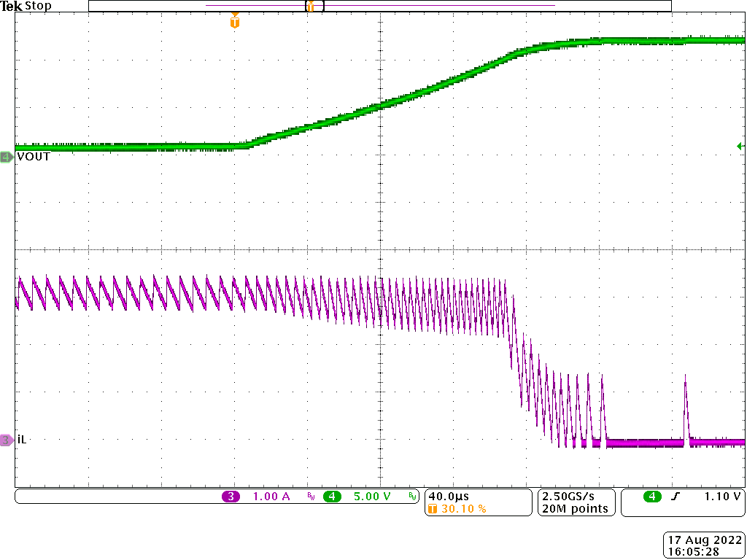Screen dimensions: 747x560
Task: Click the channel 3 badge icon
Action: point(231,495)
